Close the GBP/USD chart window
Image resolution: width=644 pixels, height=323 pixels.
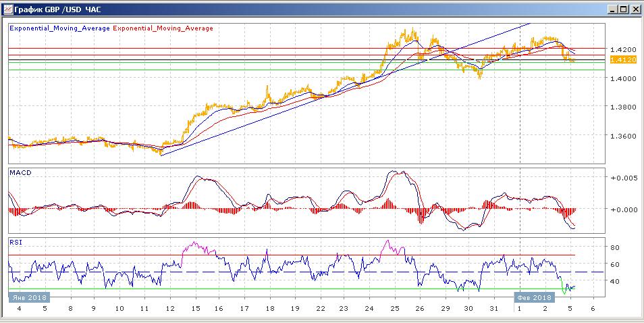click(x=635, y=9)
